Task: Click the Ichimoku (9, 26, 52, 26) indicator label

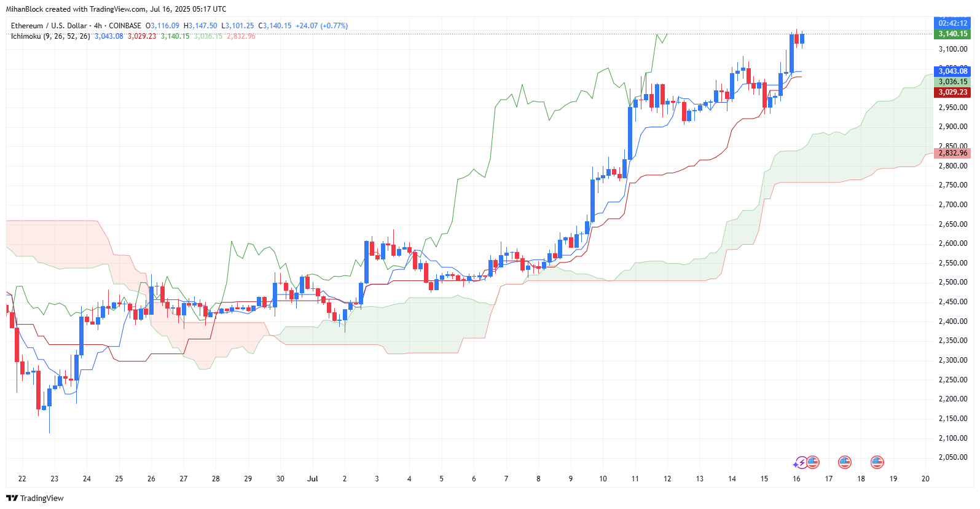Action: pos(50,36)
